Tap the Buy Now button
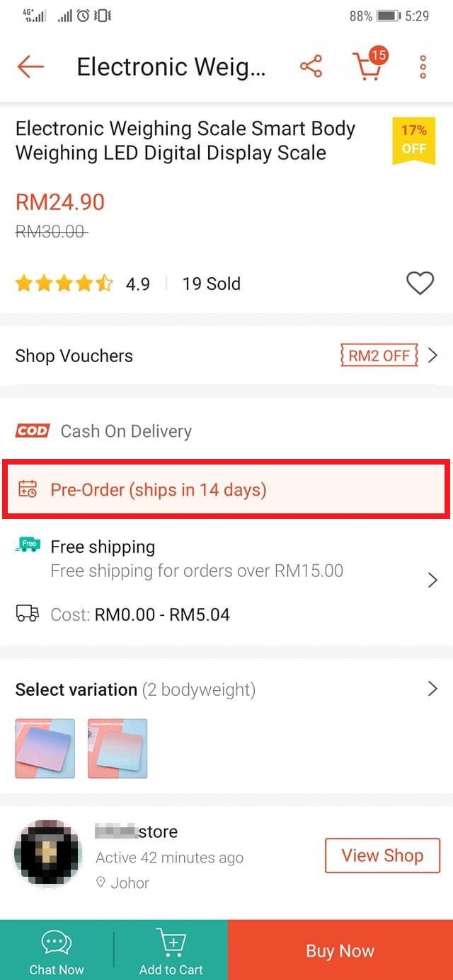This screenshot has width=453, height=980. (340, 950)
